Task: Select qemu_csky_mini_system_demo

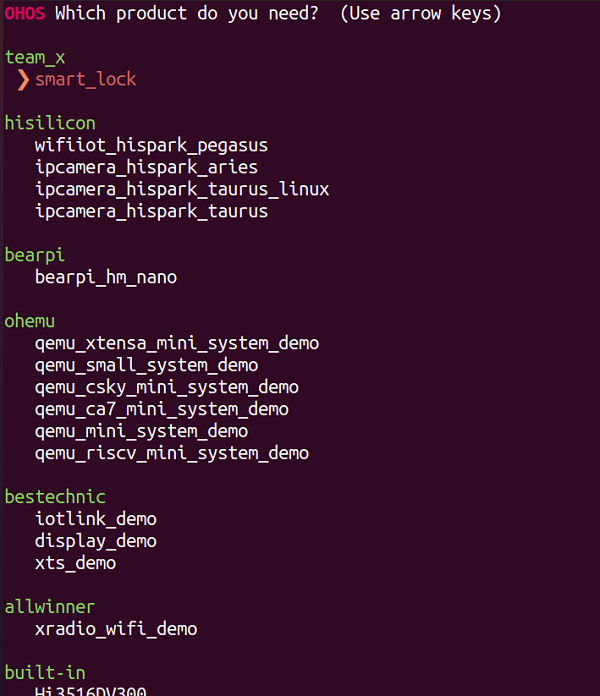Action: 167,388
